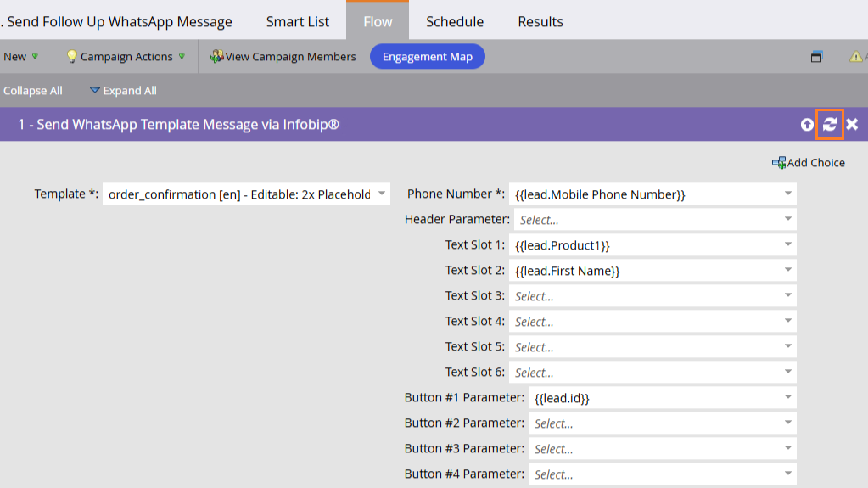Click View Campaign Members label
The height and width of the screenshot is (488, 868).
[x=291, y=57]
